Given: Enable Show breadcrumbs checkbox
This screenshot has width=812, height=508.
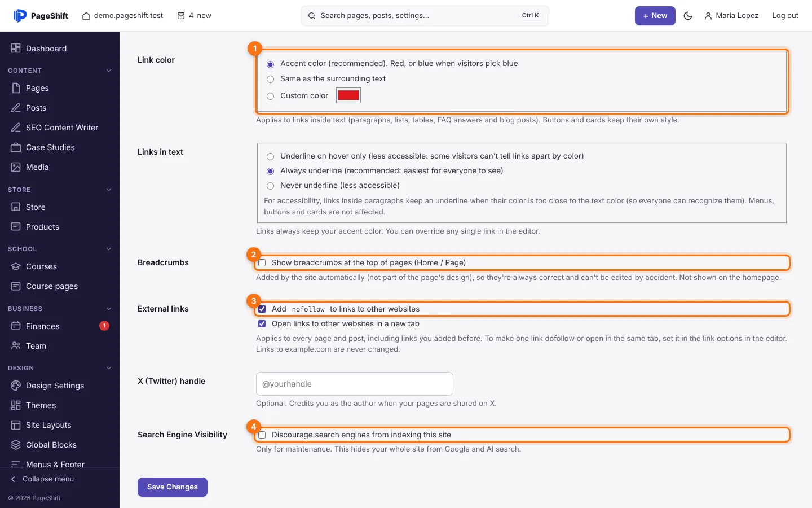Looking at the screenshot, I should 262,263.
